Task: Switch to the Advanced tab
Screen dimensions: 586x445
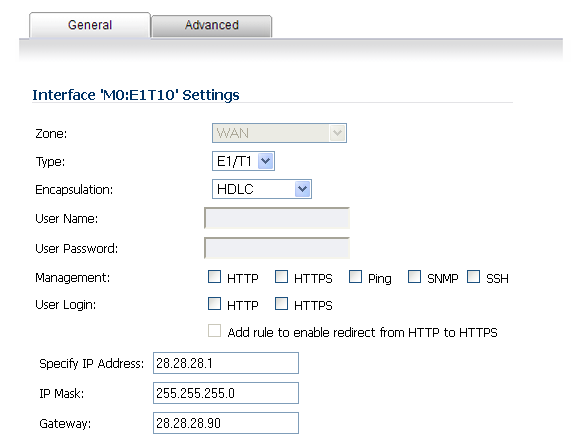Action: click(x=212, y=26)
